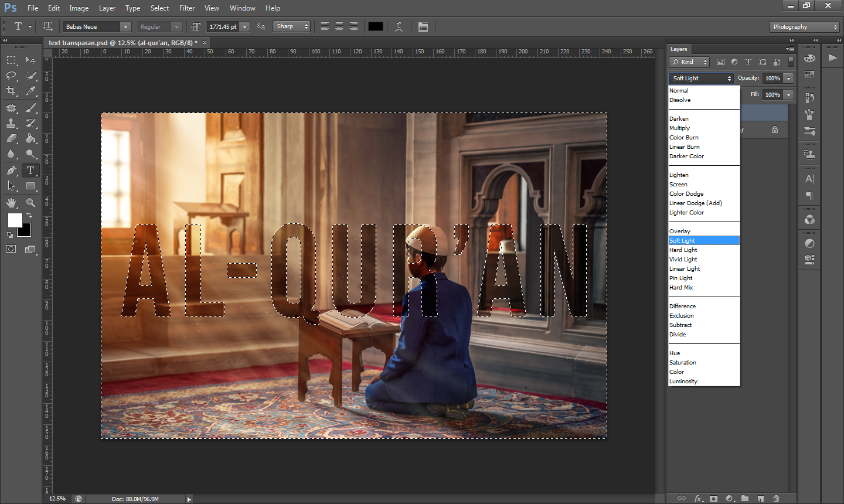The width and height of the screenshot is (844, 504).
Task: Click the font size input field
Action: tap(223, 26)
